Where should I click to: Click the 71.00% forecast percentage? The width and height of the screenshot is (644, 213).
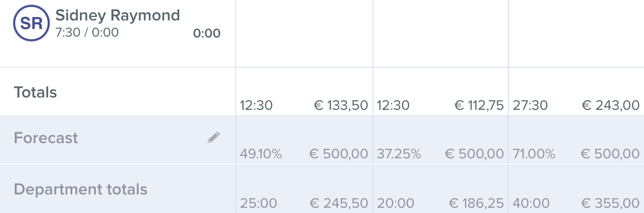534,154
